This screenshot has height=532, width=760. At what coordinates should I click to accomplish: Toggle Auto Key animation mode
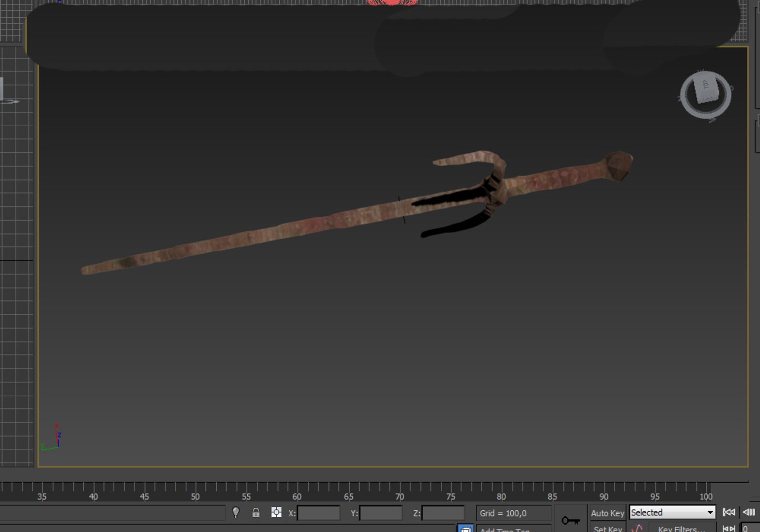(607, 513)
